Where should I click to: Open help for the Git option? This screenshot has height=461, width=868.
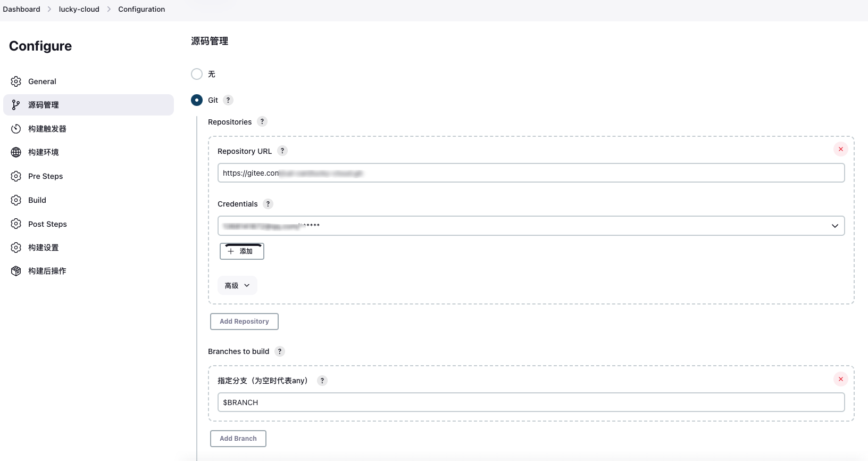tap(228, 100)
